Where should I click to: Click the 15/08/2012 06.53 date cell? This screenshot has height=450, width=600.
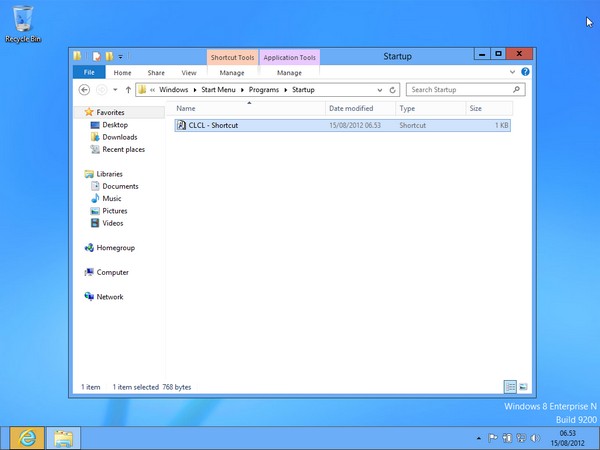pos(355,126)
